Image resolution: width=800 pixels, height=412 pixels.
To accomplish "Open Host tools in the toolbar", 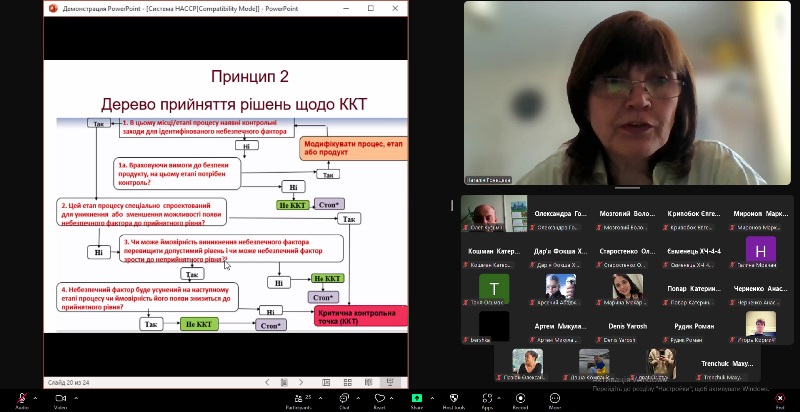I will point(454,398).
